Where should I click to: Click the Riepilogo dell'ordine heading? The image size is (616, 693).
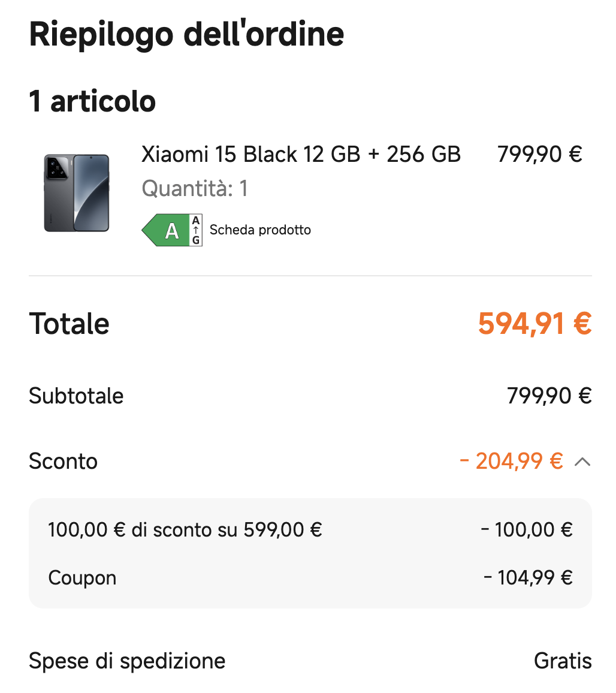pyautogui.click(x=186, y=35)
